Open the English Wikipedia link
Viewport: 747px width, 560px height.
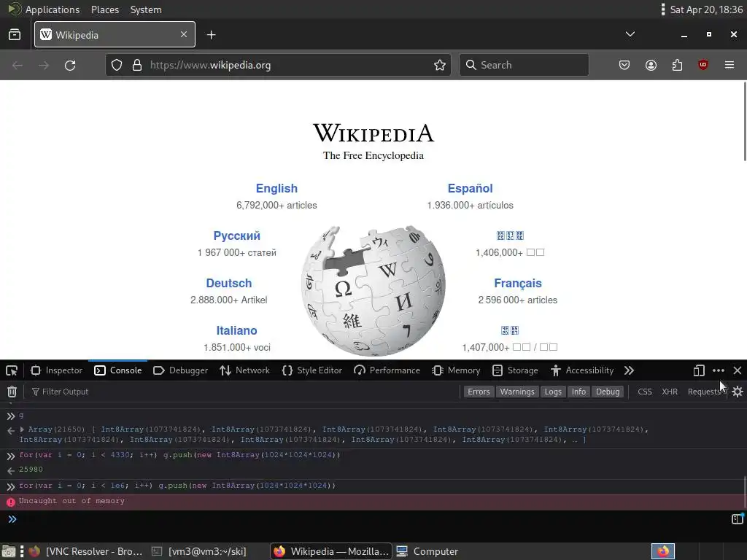pos(276,189)
